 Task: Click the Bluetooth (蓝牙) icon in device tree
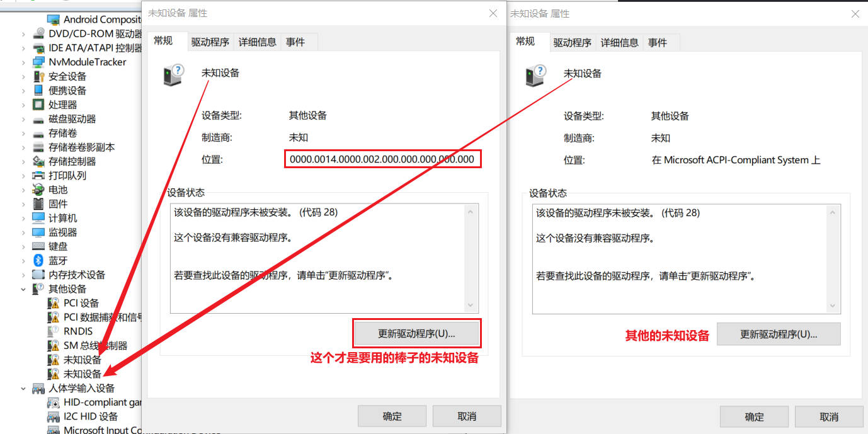(38, 261)
